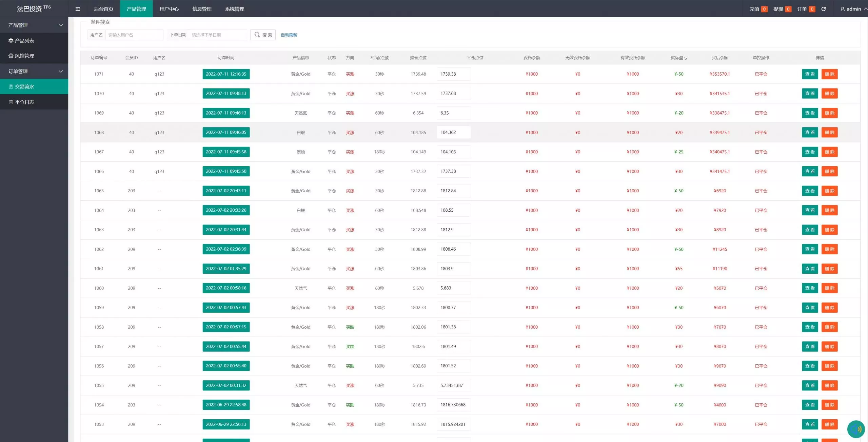Image resolution: width=868 pixels, height=442 pixels.
Task: Click the floating round widget icon bottom-right
Action: 856,429
